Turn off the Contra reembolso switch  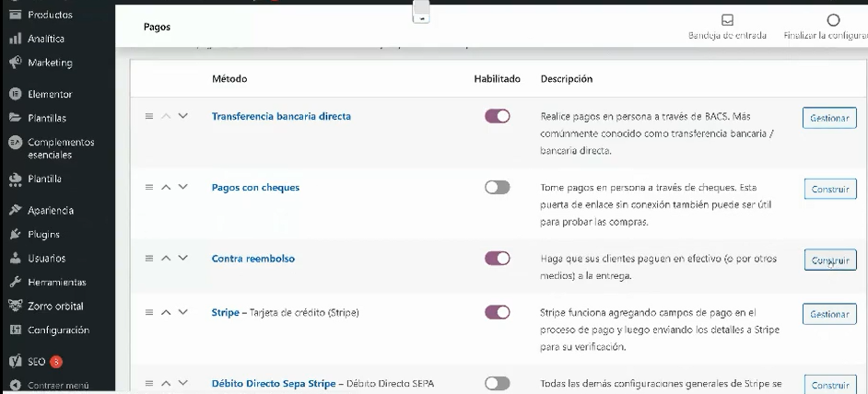pos(497,259)
